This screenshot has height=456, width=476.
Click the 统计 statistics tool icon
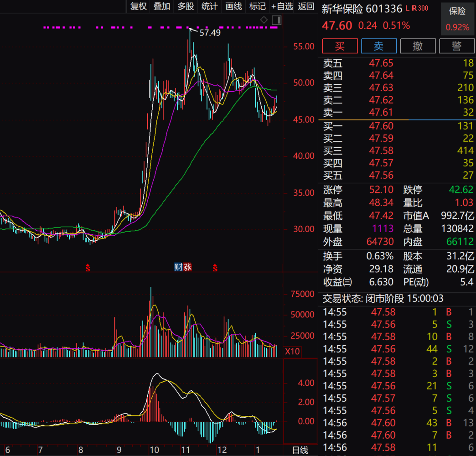(x=209, y=7)
